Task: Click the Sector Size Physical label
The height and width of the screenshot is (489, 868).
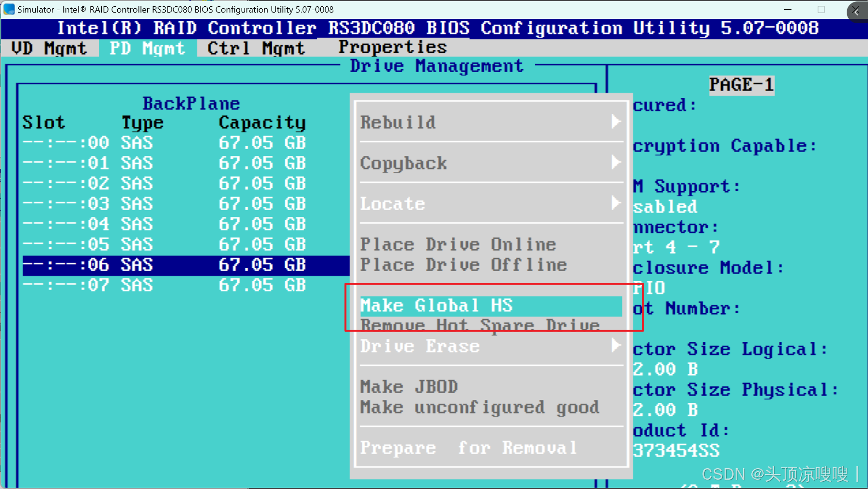Action: click(x=736, y=390)
